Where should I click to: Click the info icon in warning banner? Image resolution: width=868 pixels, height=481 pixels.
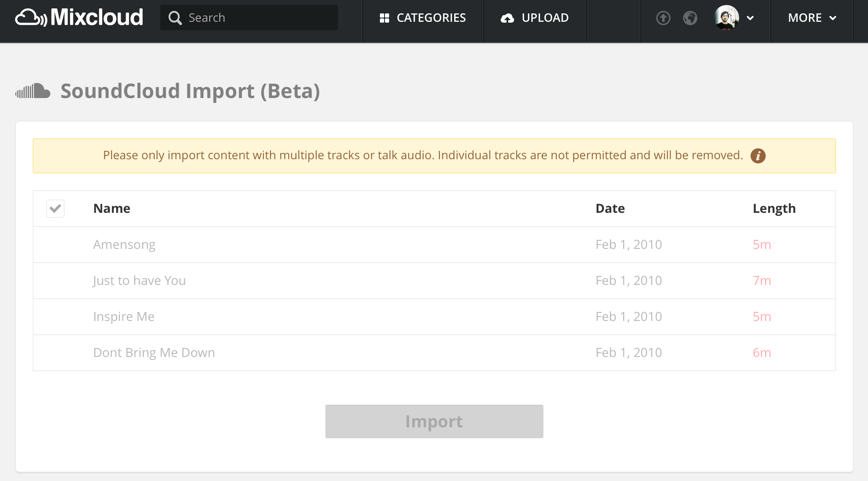coord(758,156)
